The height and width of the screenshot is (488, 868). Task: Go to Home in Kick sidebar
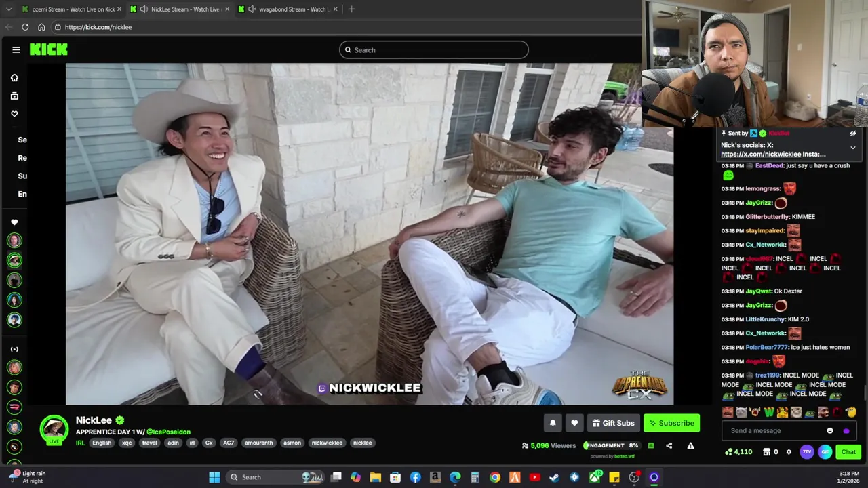point(14,78)
